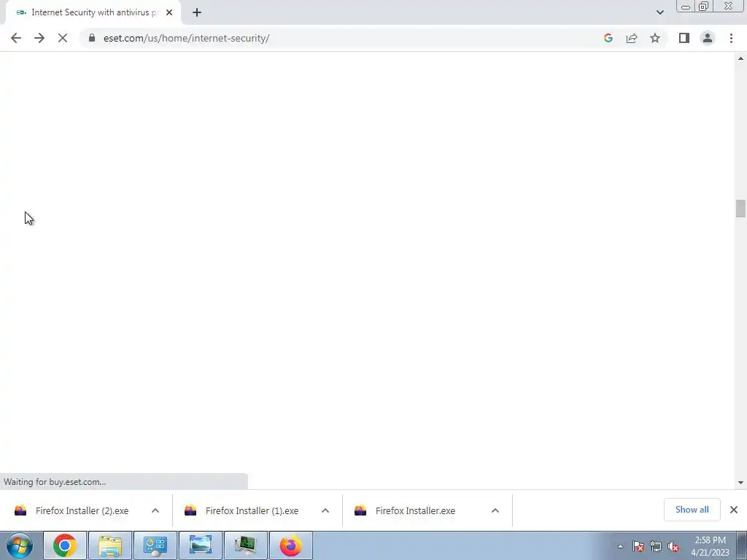Stop loading the page
Viewport: 747px width, 560px height.
63,38
